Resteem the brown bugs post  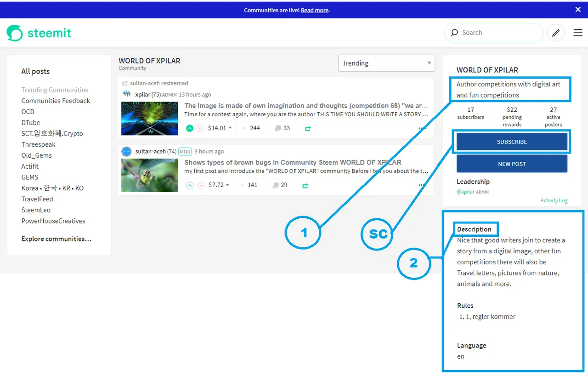pyautogui.click(x=305, y=185)
